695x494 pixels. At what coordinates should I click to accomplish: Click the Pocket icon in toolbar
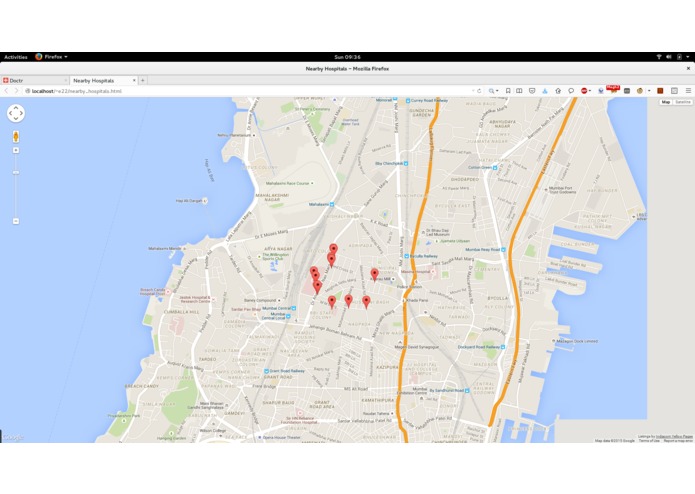[532, 91]
